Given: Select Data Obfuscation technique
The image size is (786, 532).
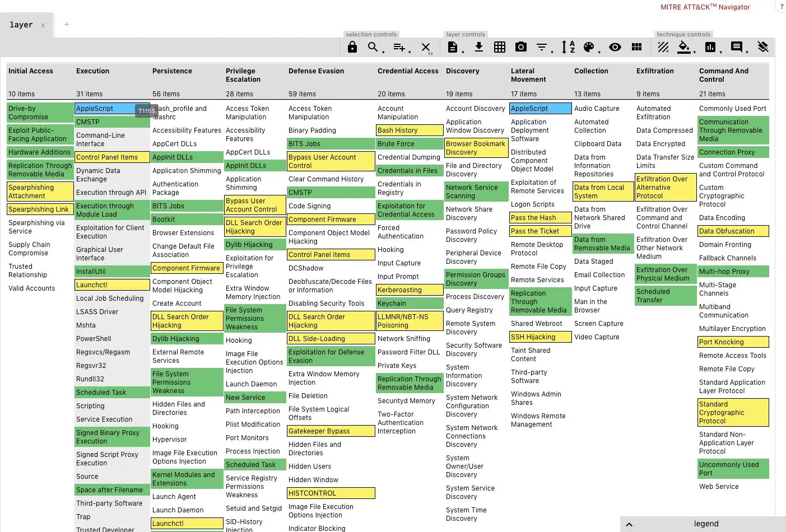Looking at the screenshot, I should (x=733, y=231).
